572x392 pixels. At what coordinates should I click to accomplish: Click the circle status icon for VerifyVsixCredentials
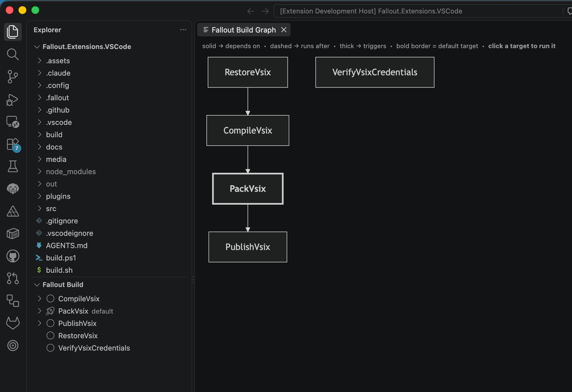coord(50,348)
